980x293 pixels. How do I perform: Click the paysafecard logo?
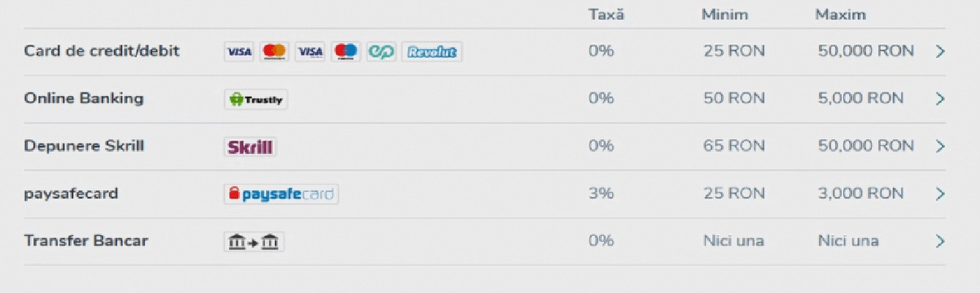coord(282,194)
